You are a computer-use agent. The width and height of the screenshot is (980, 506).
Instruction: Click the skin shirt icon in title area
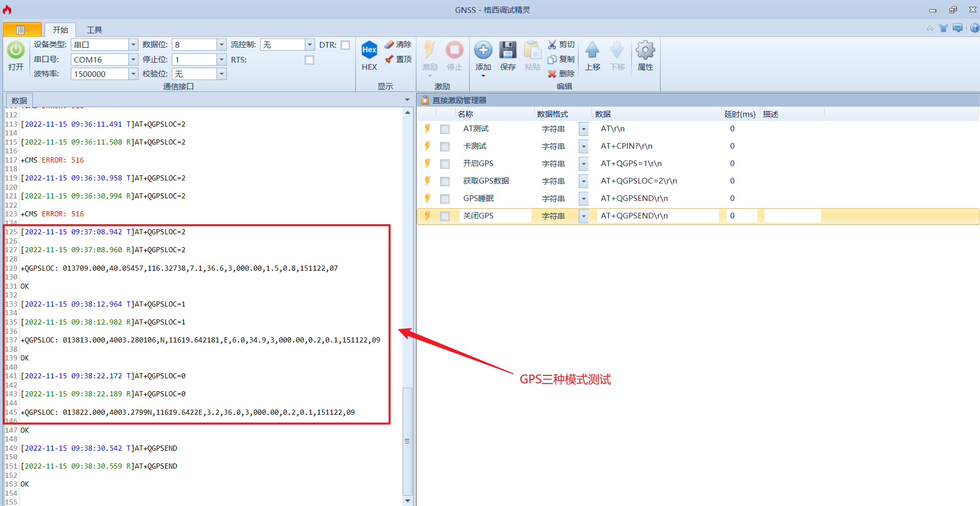[943, 28]
